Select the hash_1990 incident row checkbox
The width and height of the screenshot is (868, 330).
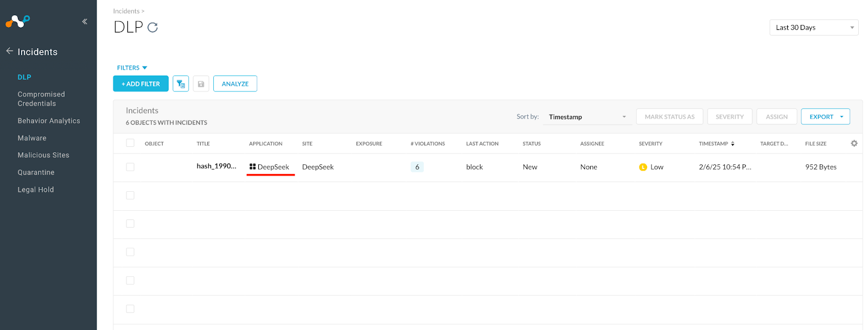(130, 167)
